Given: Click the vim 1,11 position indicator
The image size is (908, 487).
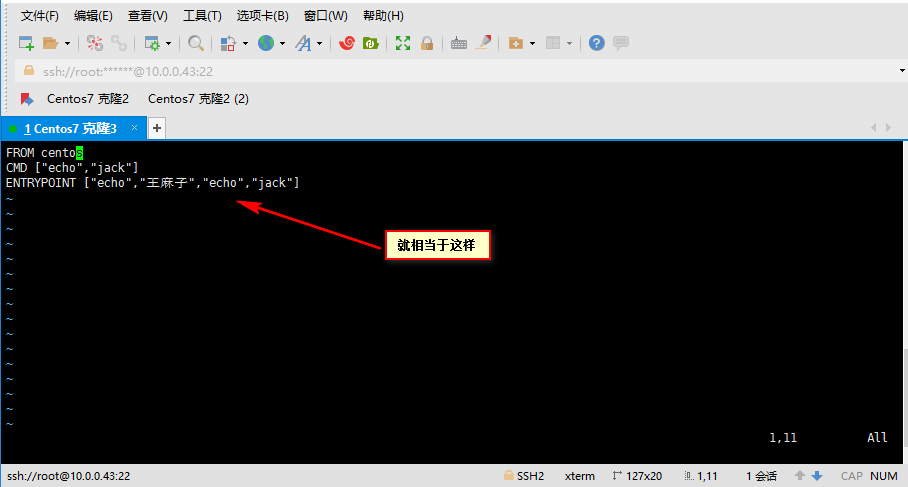Looking at the screenshot, I should [783, 438].
